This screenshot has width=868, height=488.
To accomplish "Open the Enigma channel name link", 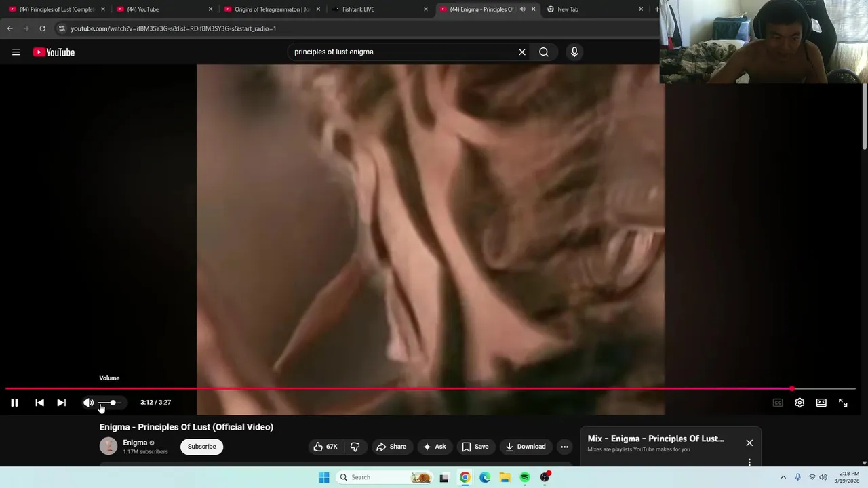I will point(135,443).
